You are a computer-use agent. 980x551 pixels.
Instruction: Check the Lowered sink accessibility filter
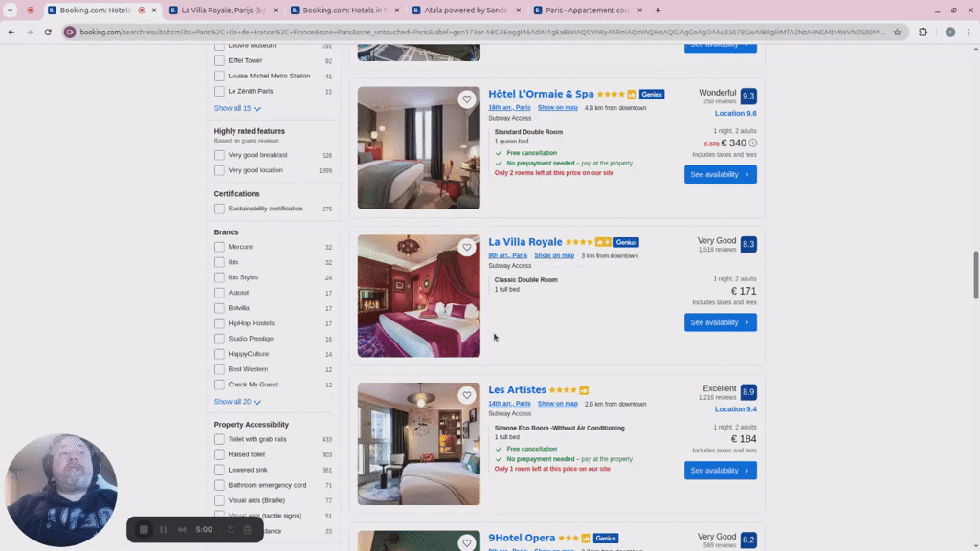219,470
